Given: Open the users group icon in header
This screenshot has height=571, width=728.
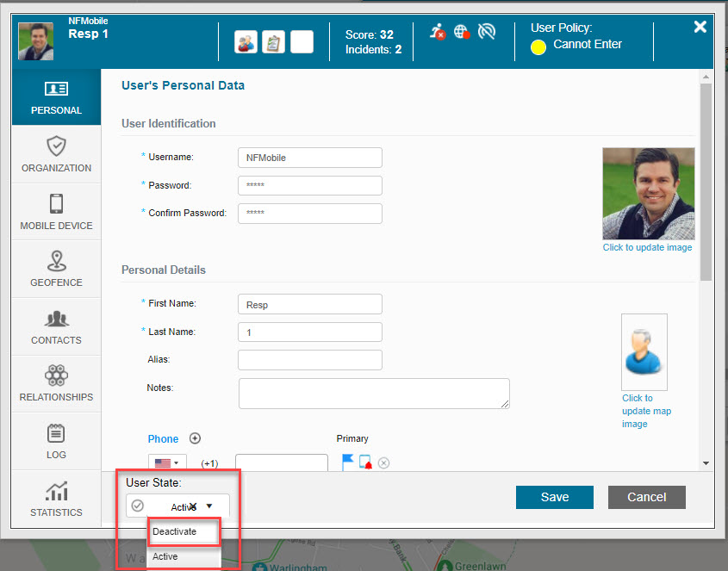Looking at the screenshot, I should tap(246, 41).
